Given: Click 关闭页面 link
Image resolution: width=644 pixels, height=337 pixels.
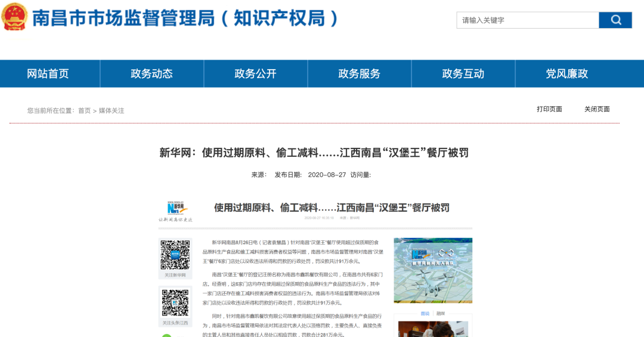Looking at the screenshot, I should click(597, 109).
